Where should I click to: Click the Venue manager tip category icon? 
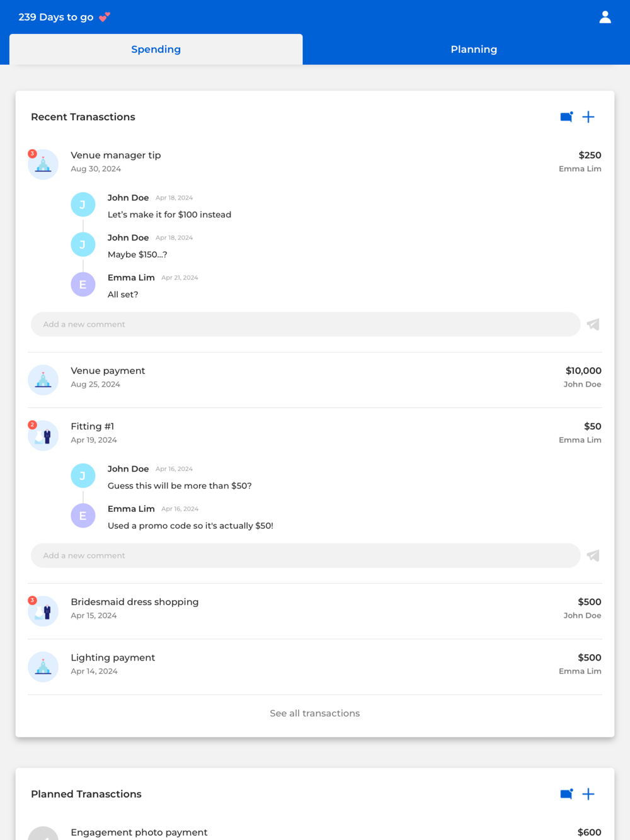pyautogui.click(x=43, y=164)
